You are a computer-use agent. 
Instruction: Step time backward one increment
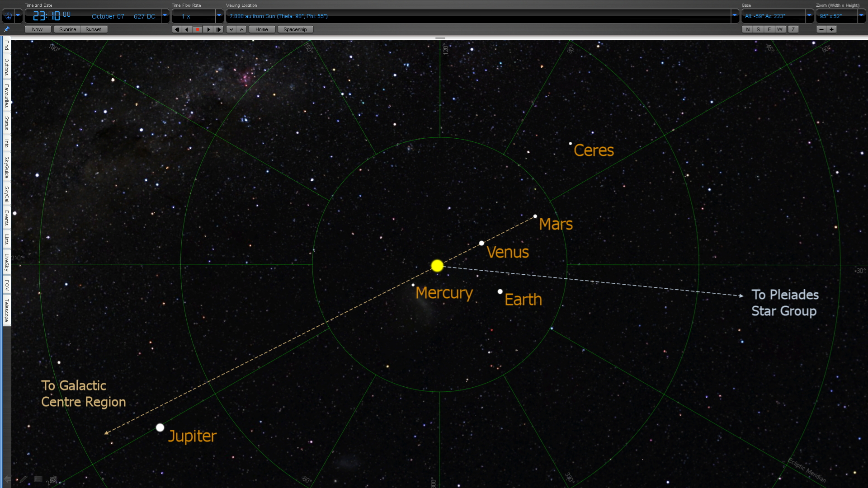coord(177,29)
